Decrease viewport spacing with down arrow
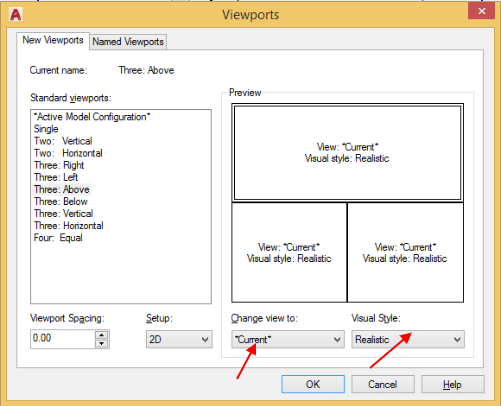This screenshot has height=406, width=501. (x=102, y=344)
